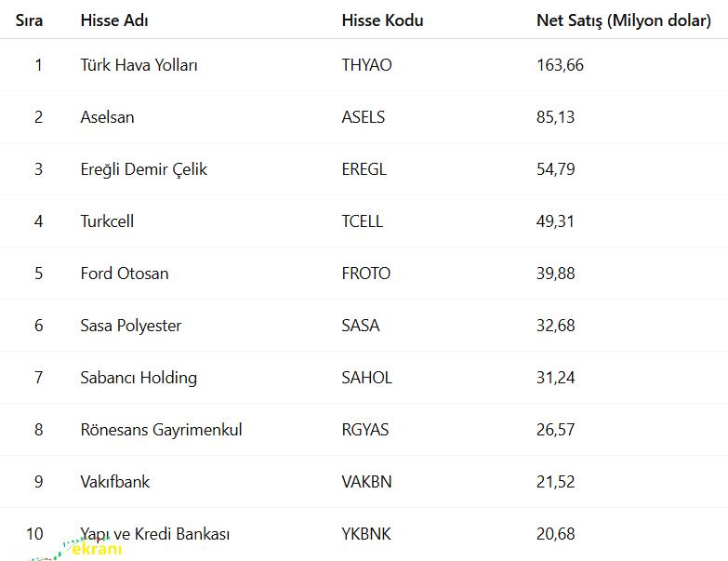
Task: Click the FROTO stock code
Action: coord(365,274)
